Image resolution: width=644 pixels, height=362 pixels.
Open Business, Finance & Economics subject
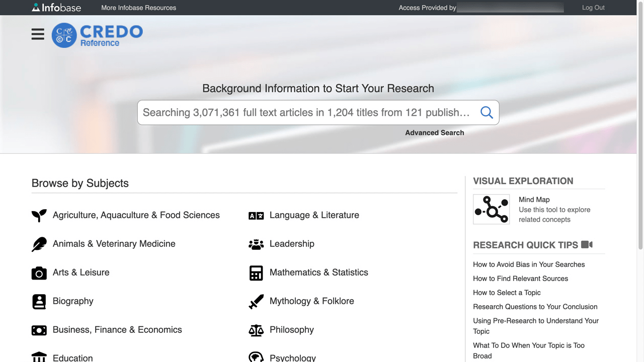click(117, 330)
